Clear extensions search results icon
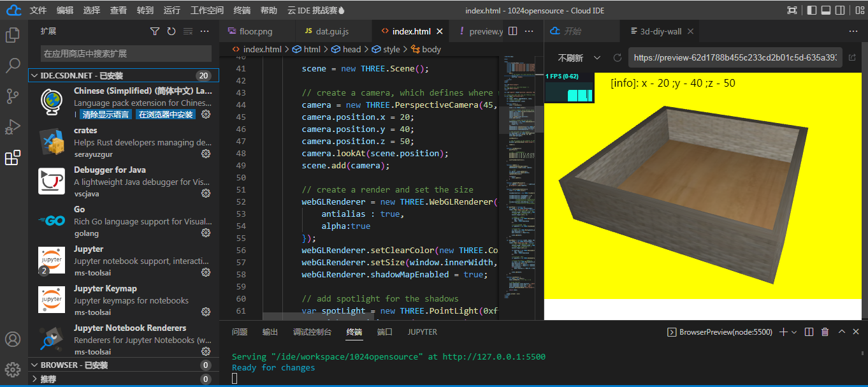Image resolution: width=868 pixels, height=387 pixels. 188,31
